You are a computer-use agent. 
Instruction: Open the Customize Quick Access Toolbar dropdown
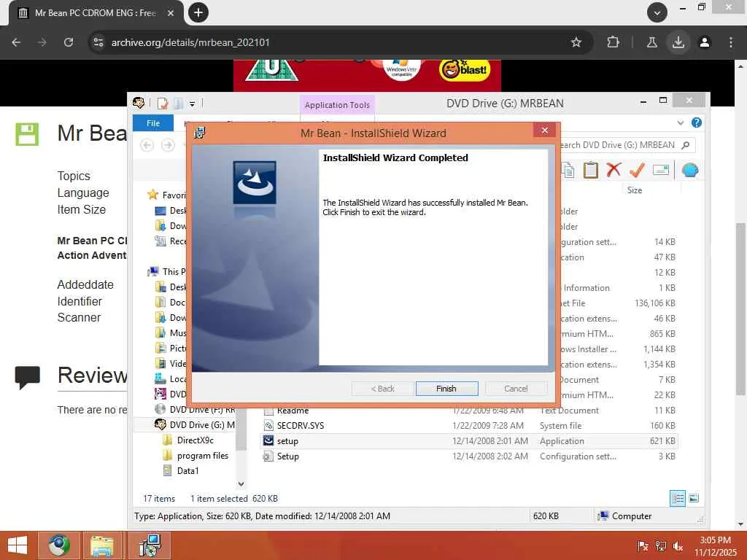click(x=192, y=104)
